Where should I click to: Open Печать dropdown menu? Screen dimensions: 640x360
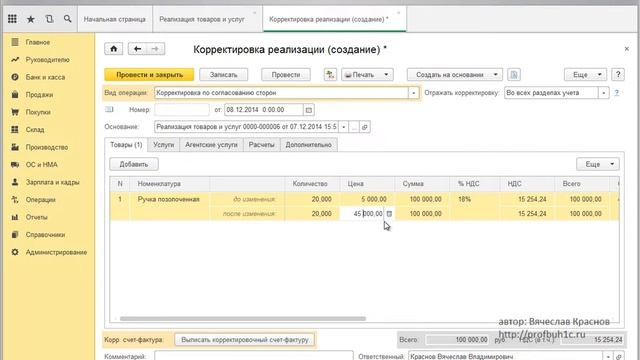pos(367,75)
